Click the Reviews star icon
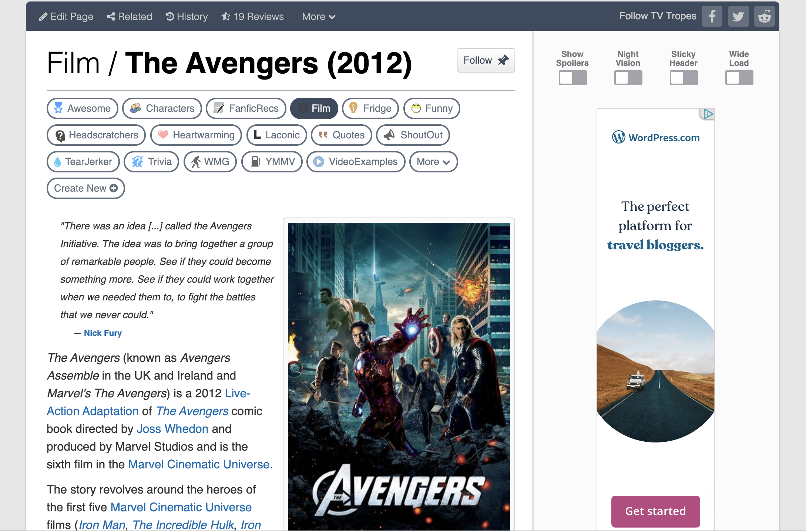Image resolution: width=806 pixels, height=532 pixels. coord(226,17)
